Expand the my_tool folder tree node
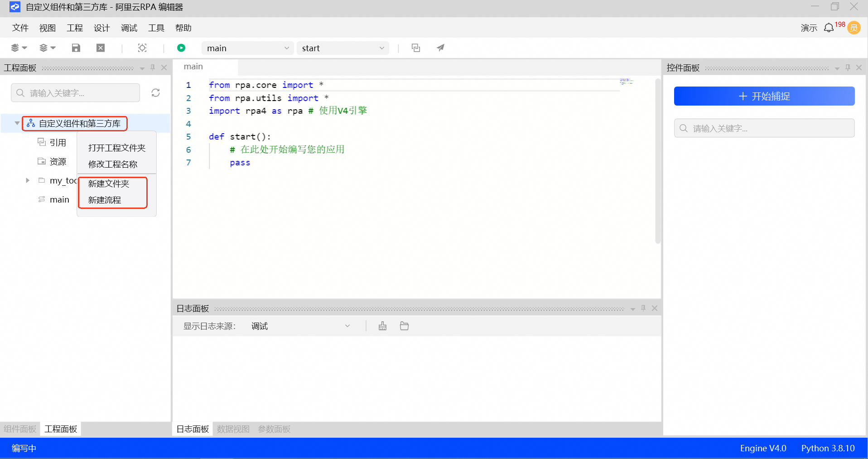This screenshot has height=459, width=868. click(28, 180)
